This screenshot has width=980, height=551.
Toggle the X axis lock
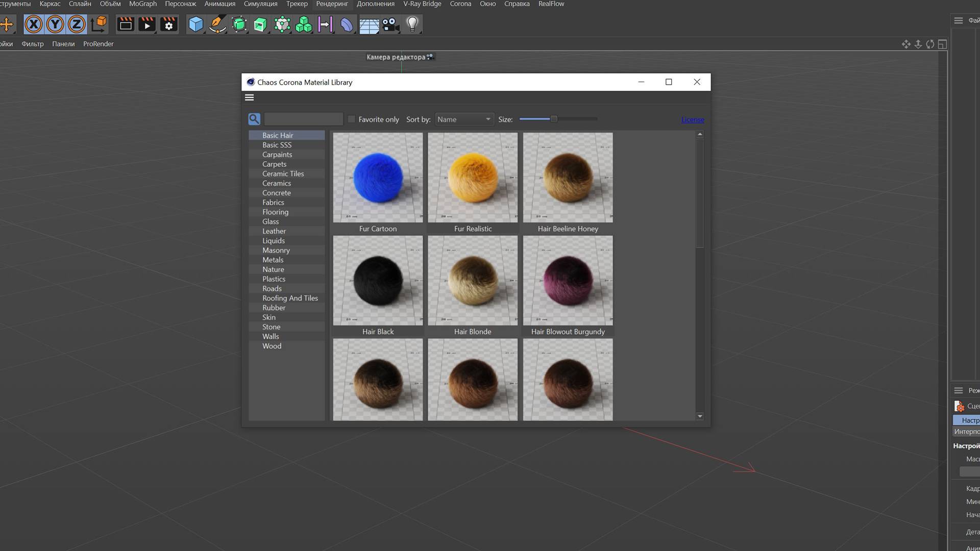[34, 24]
